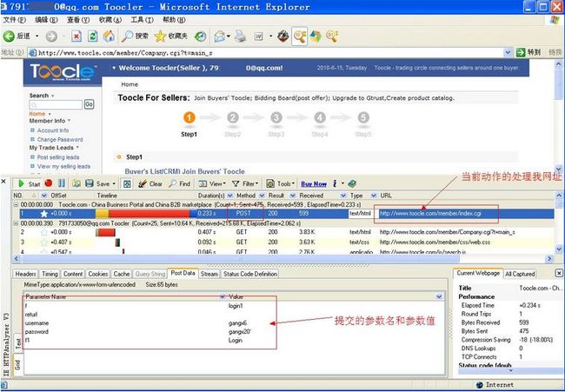Go to the IE Home page icon

coord(109,36)
